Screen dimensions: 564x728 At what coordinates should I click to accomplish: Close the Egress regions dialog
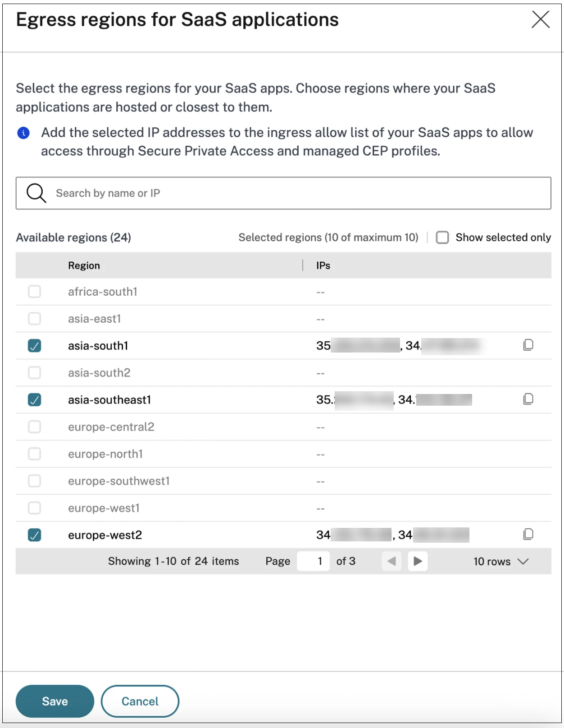[540, 19]
